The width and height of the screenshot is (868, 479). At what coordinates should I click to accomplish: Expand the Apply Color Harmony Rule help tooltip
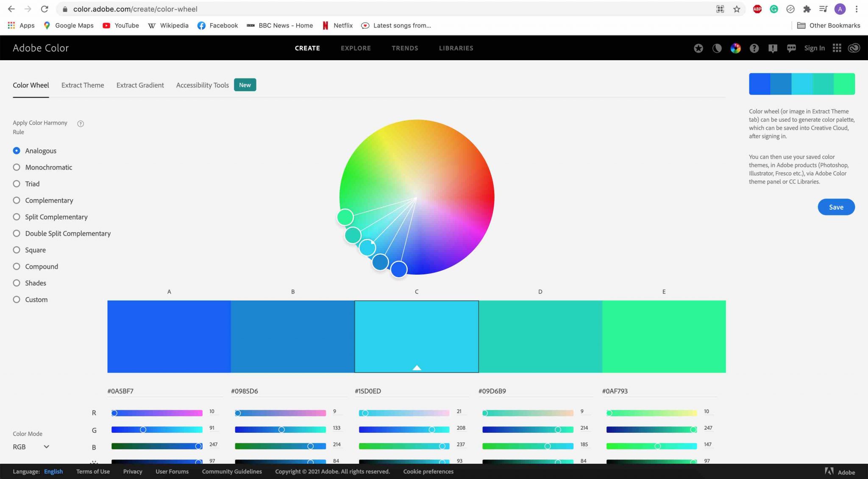(x=81, y=124)
